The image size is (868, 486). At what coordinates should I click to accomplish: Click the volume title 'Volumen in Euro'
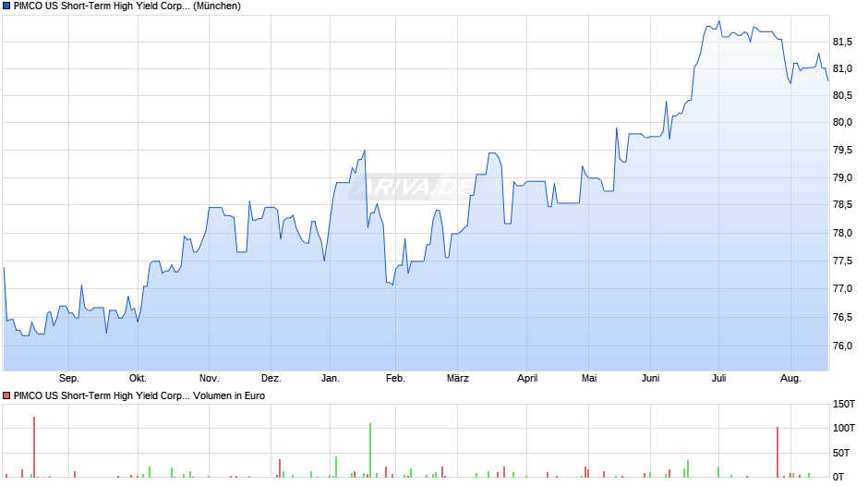click(229, 395)
